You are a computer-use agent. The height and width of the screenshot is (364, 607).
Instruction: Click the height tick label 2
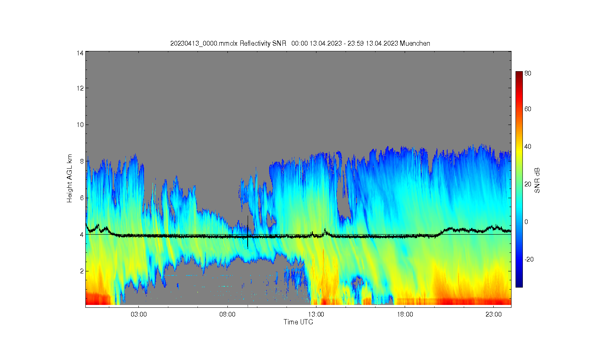[x=82, y=271]
